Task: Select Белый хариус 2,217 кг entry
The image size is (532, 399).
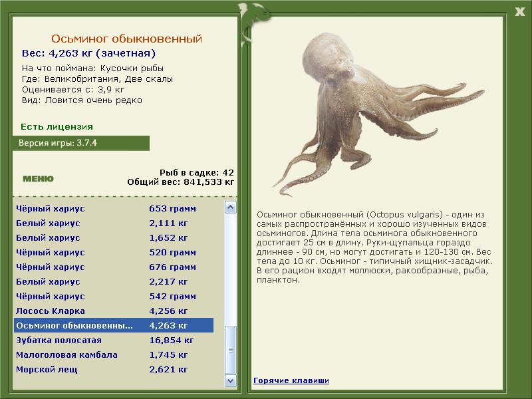Action: tap(114, 281)
